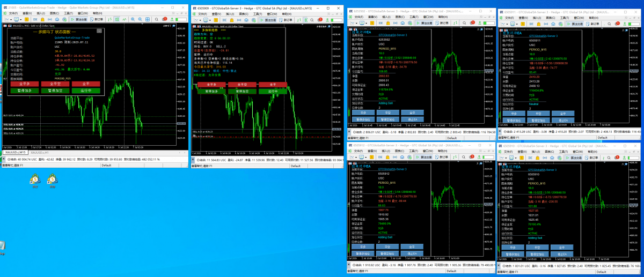644x277 pixels.
Task: Click search magnifier in 6505912 toolbar
Action: tap(464, 157)
